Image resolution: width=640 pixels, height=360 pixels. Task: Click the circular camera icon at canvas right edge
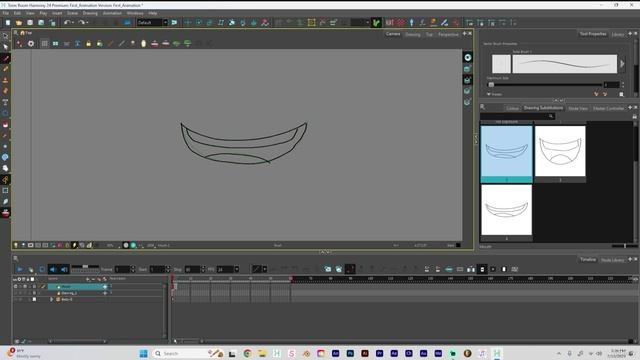pos(468,58)
